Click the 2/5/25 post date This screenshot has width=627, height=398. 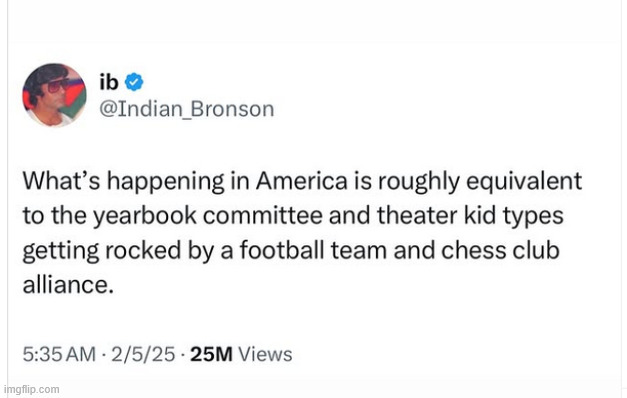coord(143,354)
